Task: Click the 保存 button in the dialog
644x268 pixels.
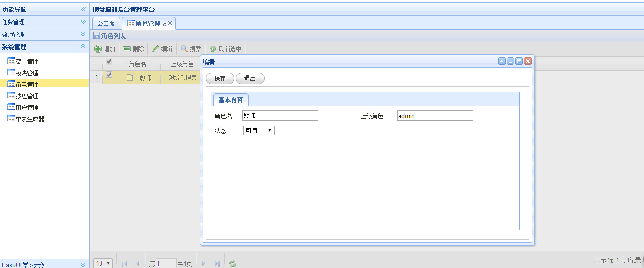Action: [220, 79]
